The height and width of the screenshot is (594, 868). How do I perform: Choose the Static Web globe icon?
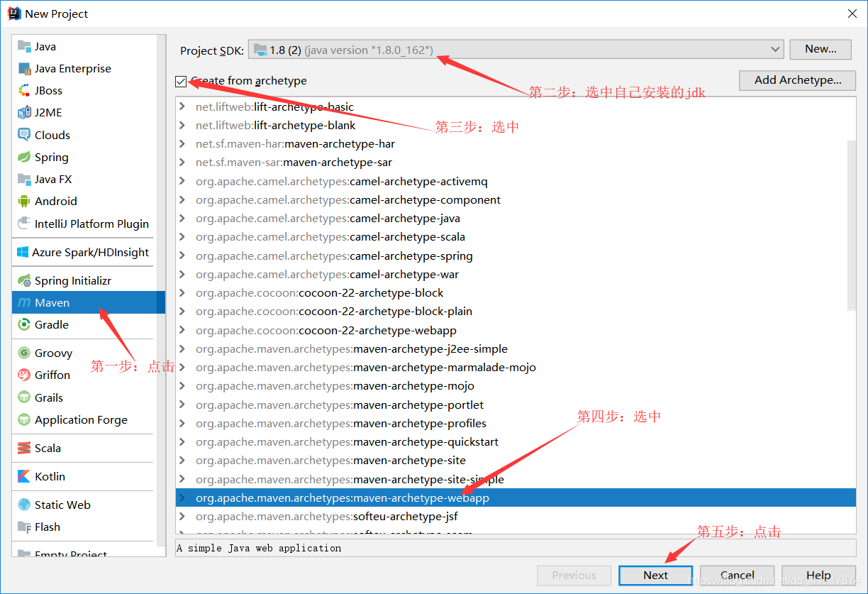click(x=24, y=505)
